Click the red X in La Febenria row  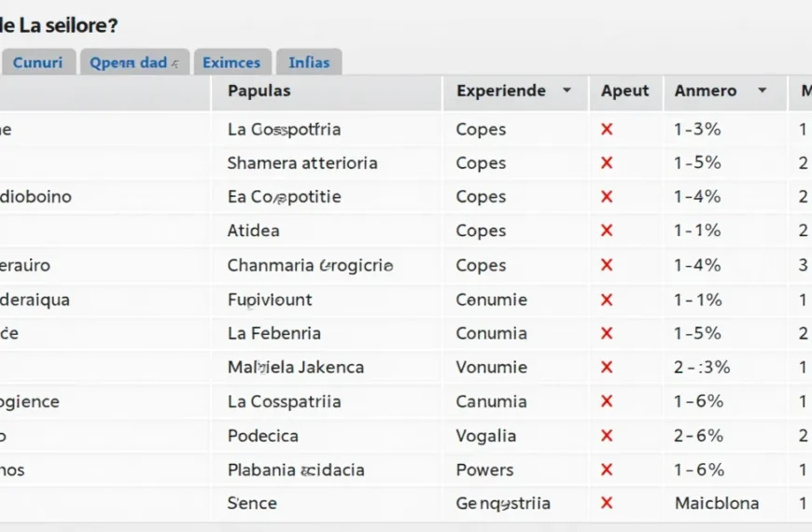click(607, 333)
